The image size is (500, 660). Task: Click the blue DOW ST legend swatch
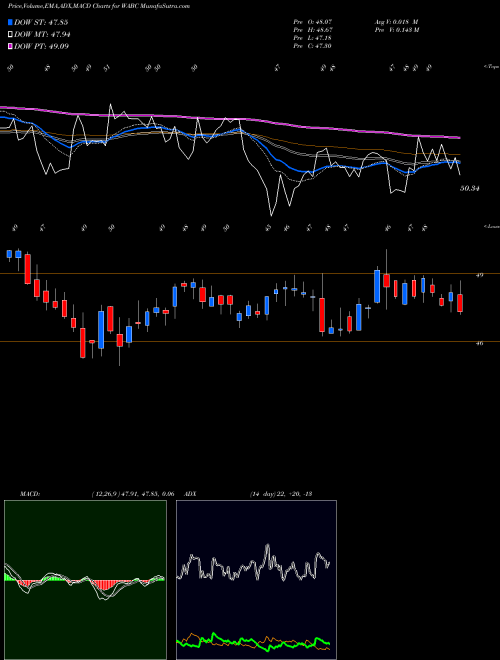pyautogui.click(x=11, y=22)
